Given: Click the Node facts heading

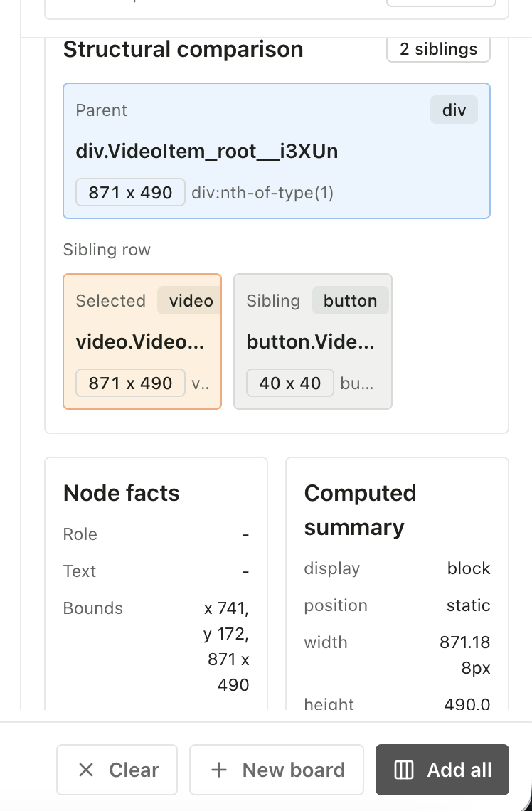Looking at the screenshot, I should click(x=122, y=493).
